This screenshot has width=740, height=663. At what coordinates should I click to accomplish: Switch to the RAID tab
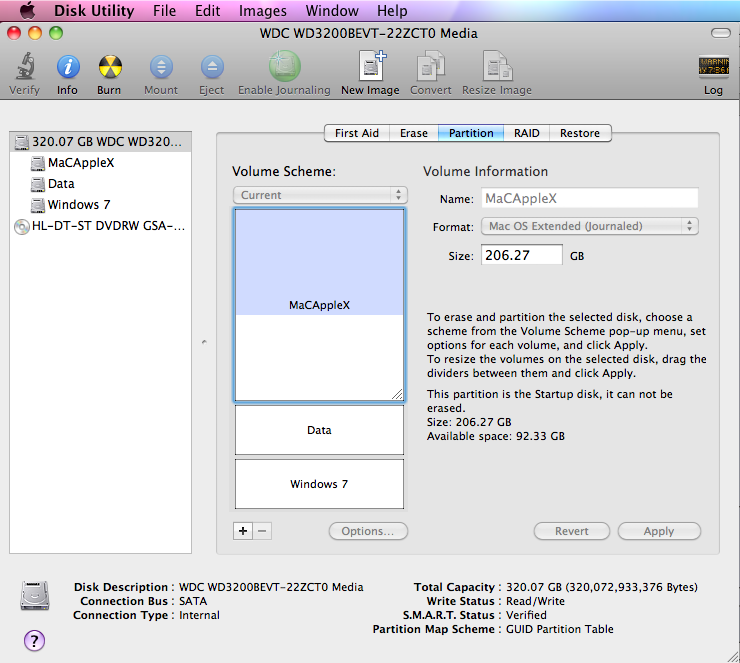(x=527, y=133)
